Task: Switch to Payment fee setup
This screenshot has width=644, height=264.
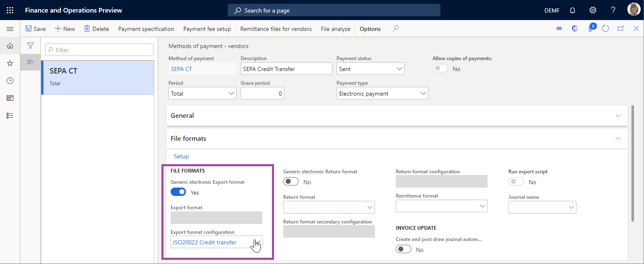Action: pos(207,29)
